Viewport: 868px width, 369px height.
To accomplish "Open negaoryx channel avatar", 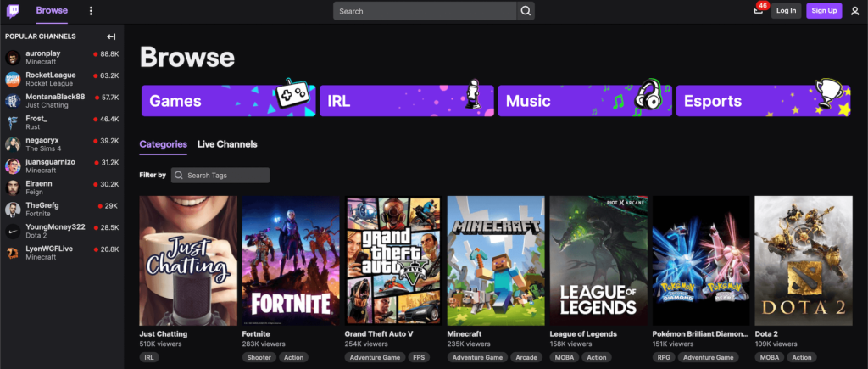I will pyautogui.click(x=13, y=144).
